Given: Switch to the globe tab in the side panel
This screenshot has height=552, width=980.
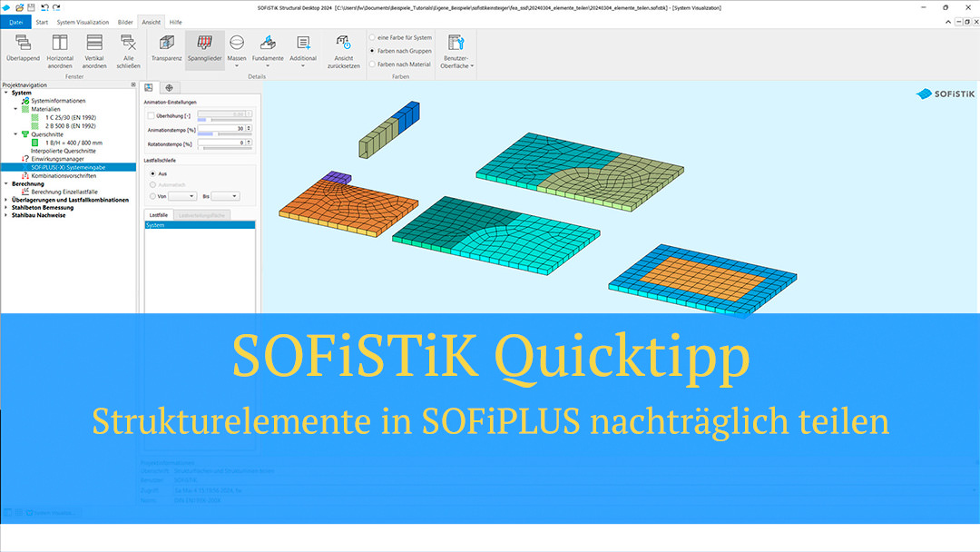Looking at the screenshot, I should (171, 87).
